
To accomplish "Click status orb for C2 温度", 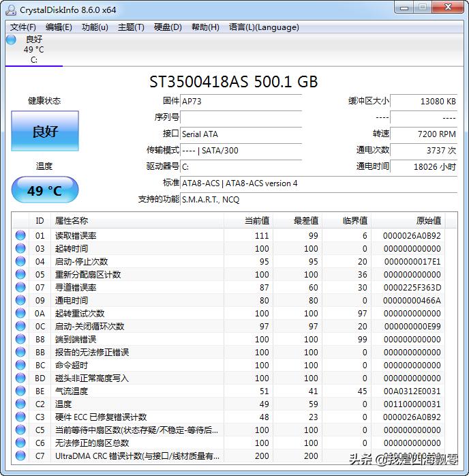I will [x=20, y=404].
